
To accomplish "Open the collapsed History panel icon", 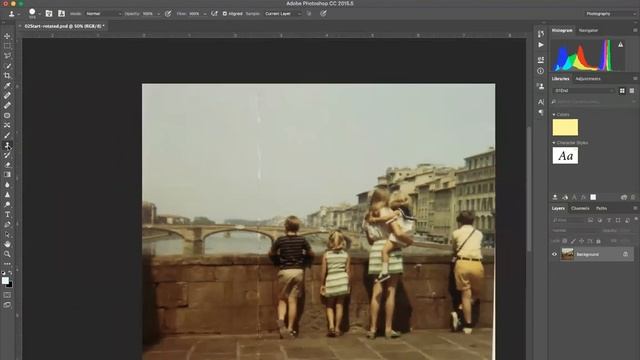I will click(541, 34).
